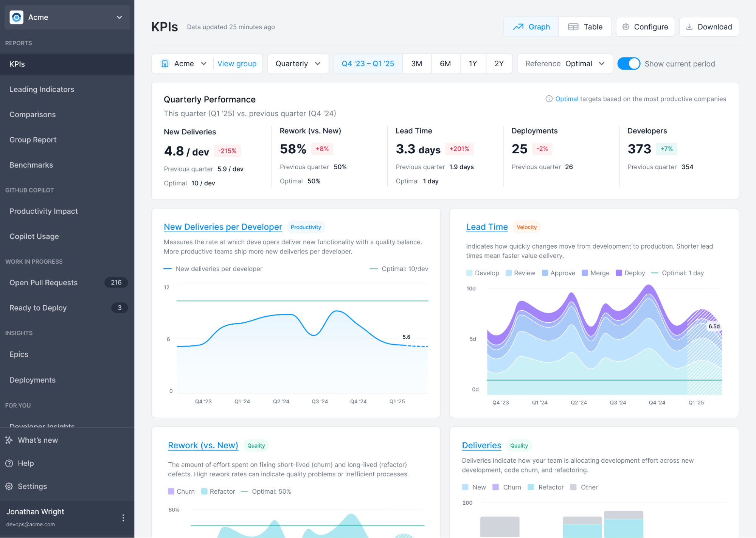Select the 6M time range
The width and height of the screenshot is (756, 538).
click(446, 64)
